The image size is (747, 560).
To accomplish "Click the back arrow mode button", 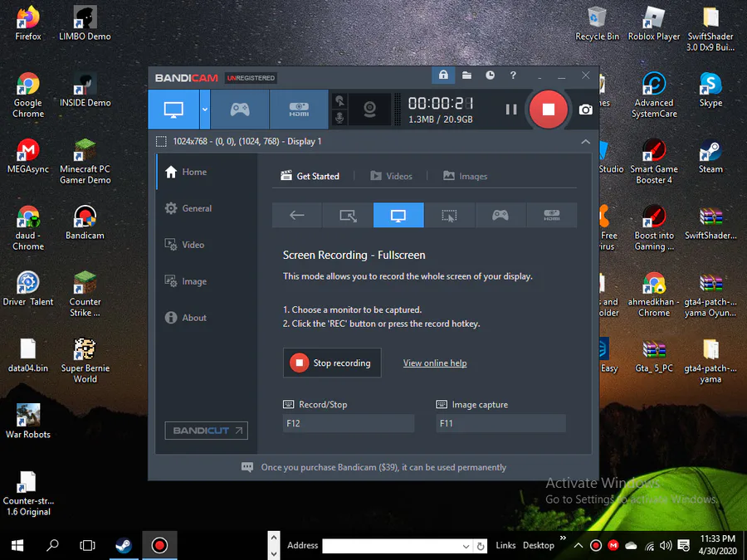I will (x=297, y=215).
